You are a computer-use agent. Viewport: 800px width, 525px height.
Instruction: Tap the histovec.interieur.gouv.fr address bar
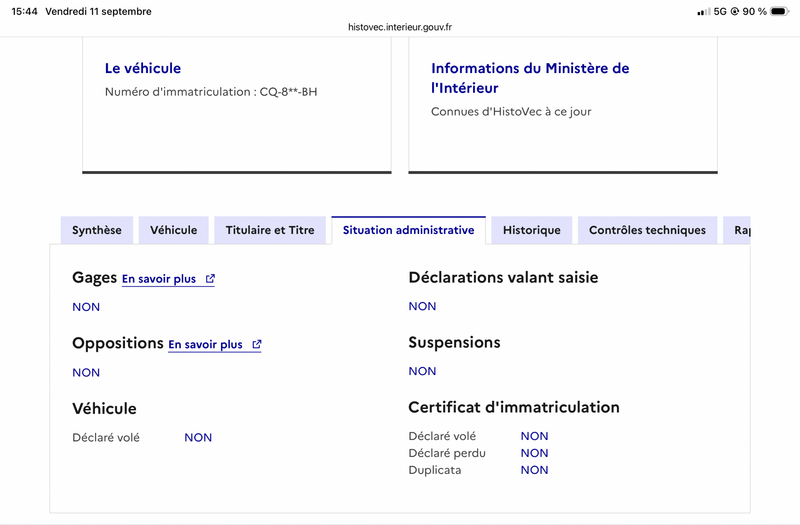400,27
